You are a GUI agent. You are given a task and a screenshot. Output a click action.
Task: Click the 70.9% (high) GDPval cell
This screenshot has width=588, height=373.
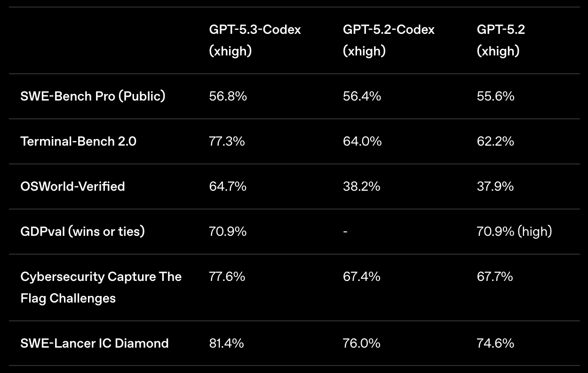(514, 232)
